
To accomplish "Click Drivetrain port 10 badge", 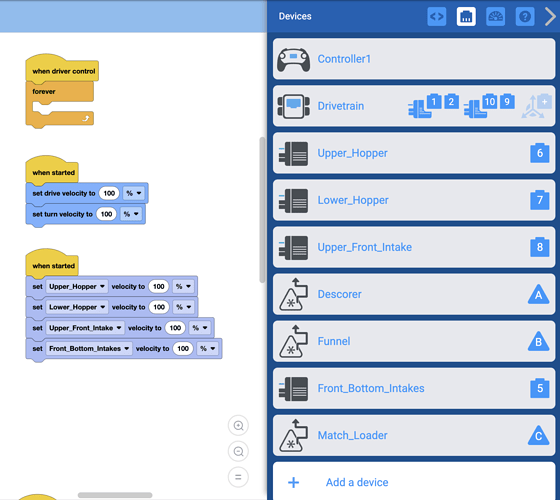I will point(490,102).
